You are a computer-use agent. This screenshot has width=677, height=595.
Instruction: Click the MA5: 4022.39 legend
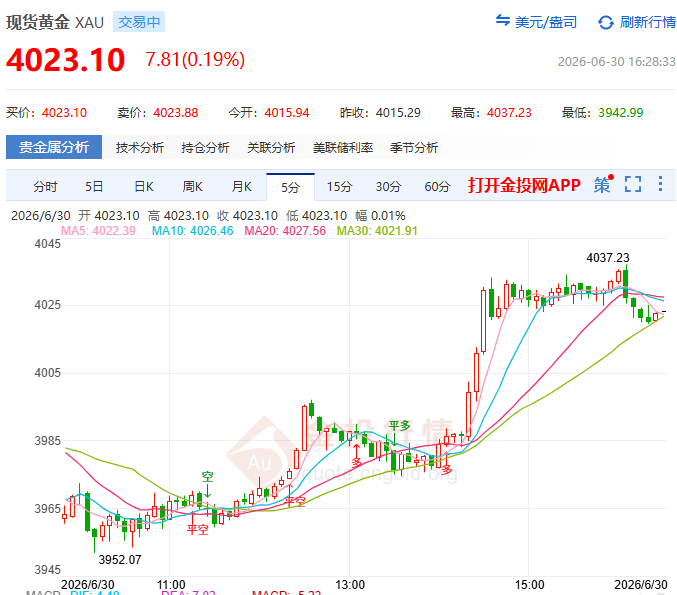coord(98,231)
